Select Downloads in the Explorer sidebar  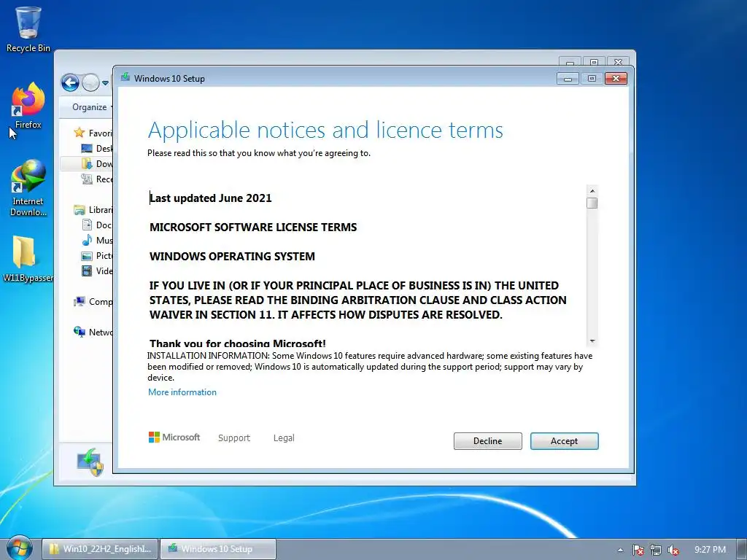coord(97,164)
